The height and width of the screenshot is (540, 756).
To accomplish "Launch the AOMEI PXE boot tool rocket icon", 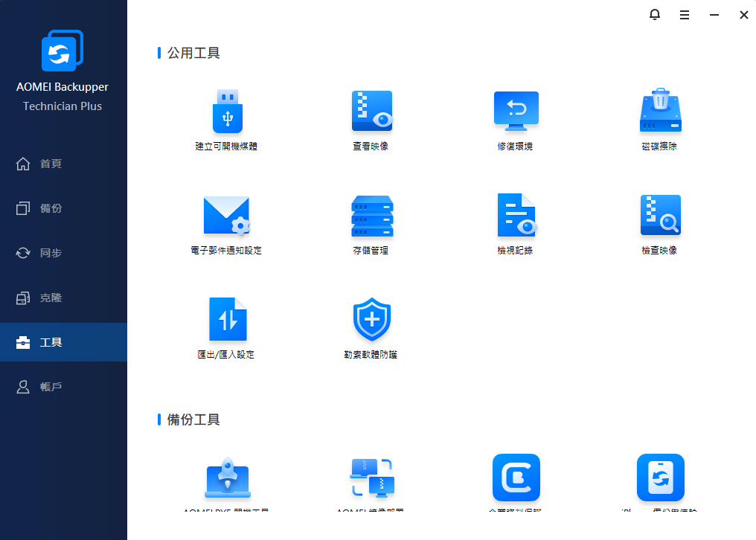I will point(227,478).
